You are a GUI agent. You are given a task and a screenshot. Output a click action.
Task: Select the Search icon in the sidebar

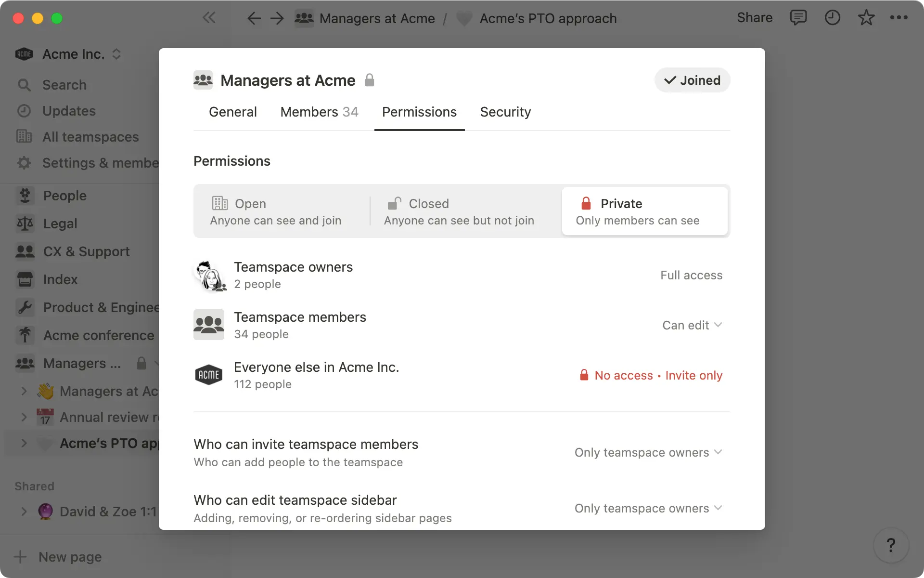pos(25,85)
